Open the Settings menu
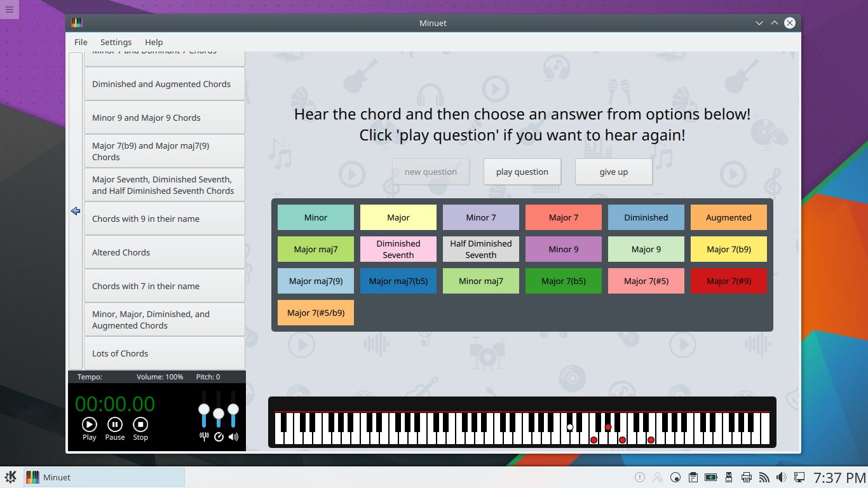Screen dimensions: 868x488 116,42
